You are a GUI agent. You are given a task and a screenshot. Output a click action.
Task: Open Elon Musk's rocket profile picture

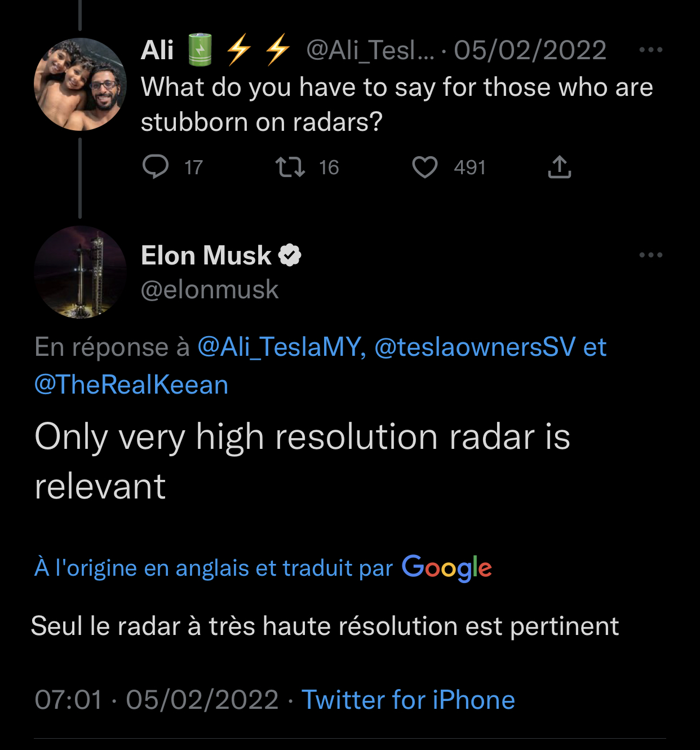(x=80, y=272)
